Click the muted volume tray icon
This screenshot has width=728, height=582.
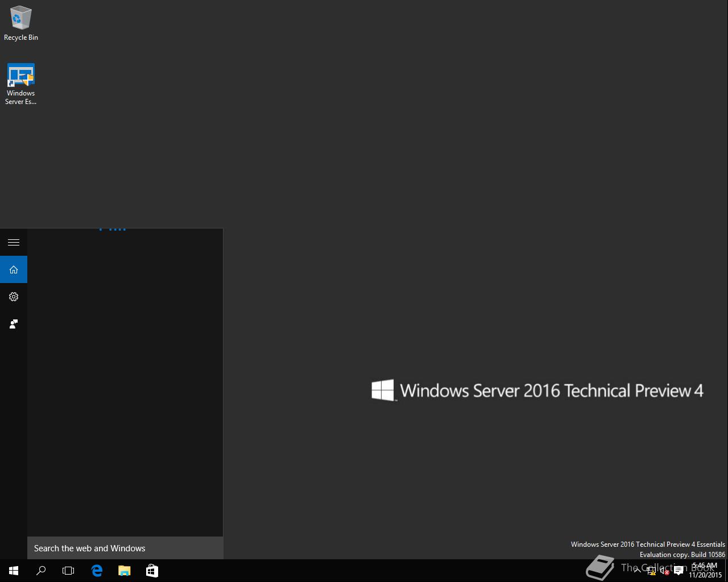[x=664, y=571]
